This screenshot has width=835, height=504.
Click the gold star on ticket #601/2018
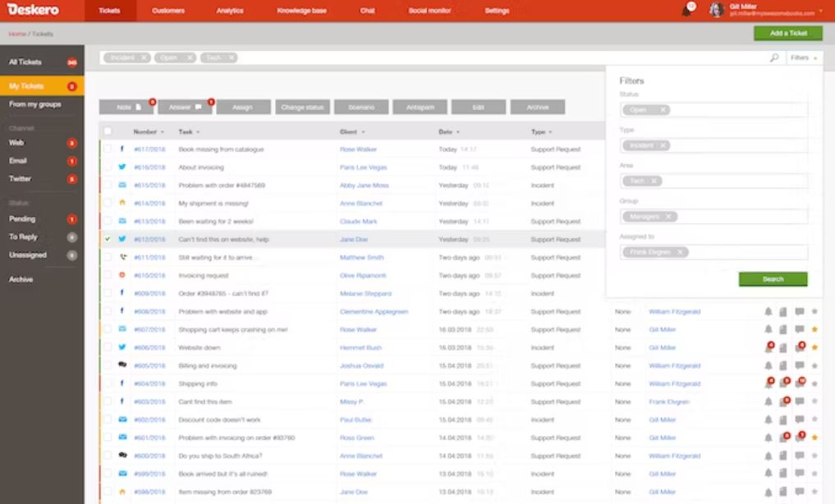click(814, 438)
